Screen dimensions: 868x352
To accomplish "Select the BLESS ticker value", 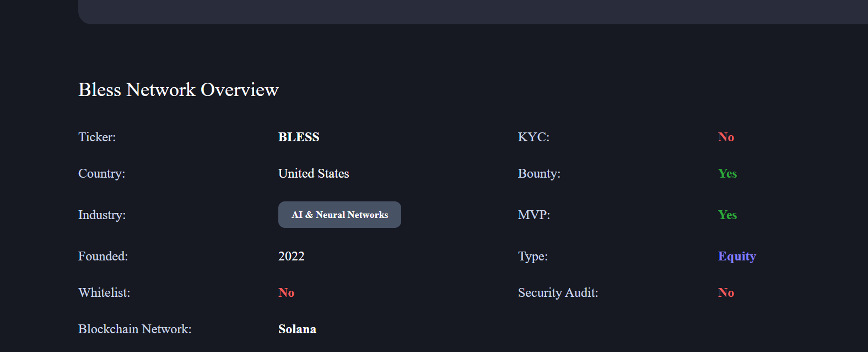I will 299,137.
